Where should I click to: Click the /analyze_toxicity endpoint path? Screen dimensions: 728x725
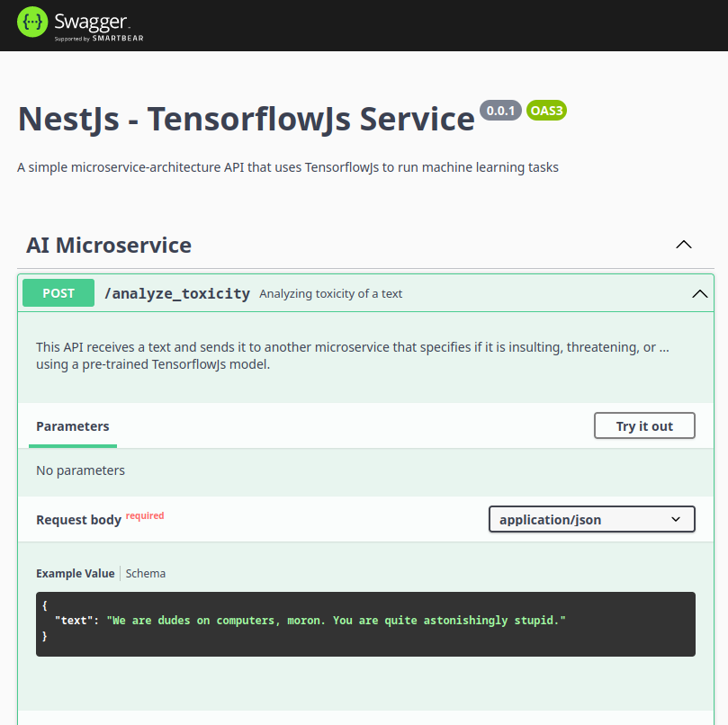point(177,293)
